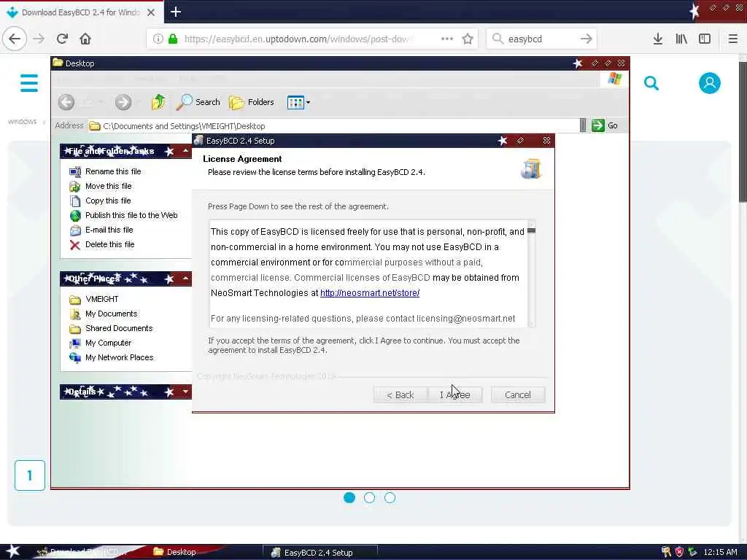Click the Start button star icon
The height and width of the screenshot is (560, 747).
(13, 551)
